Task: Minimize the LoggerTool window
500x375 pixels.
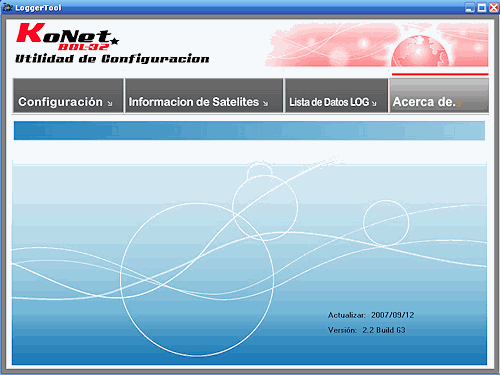Action: pyautogui.click(x=470, y=8)
